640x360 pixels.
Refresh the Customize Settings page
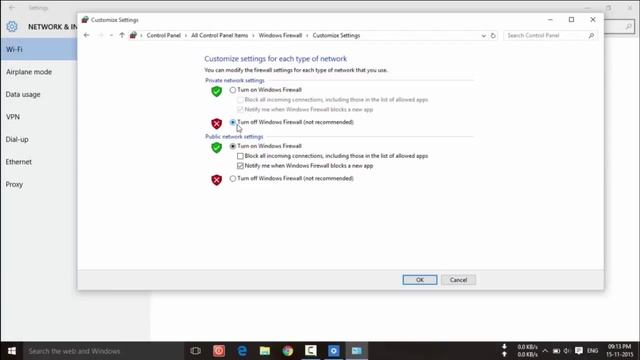493,36
